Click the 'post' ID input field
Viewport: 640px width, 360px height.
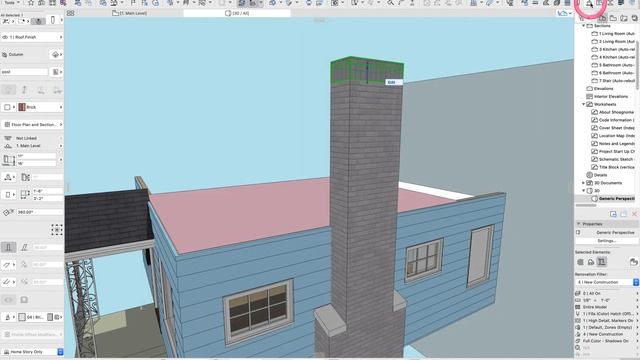click(24, 72)
